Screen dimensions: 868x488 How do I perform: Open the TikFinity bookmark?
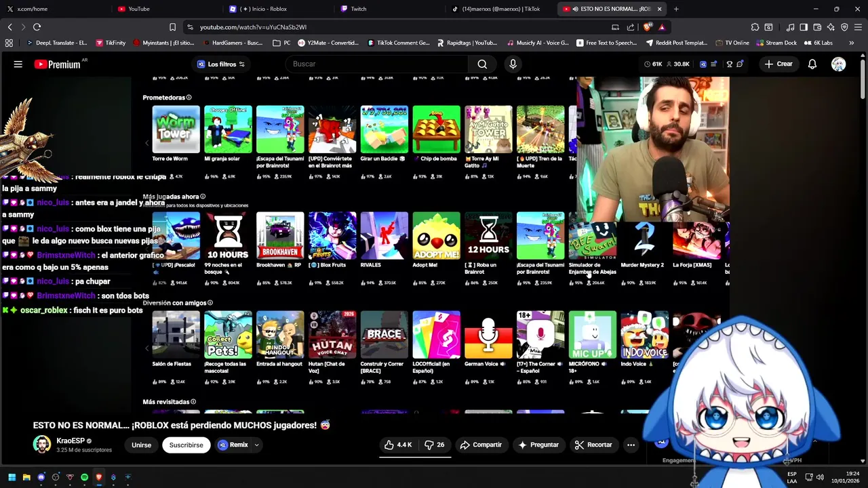pyautogui.click(x=111, y=43)
